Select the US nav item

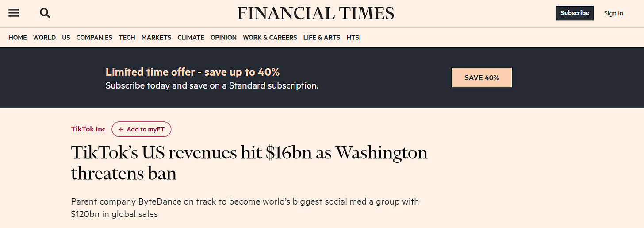66,38
